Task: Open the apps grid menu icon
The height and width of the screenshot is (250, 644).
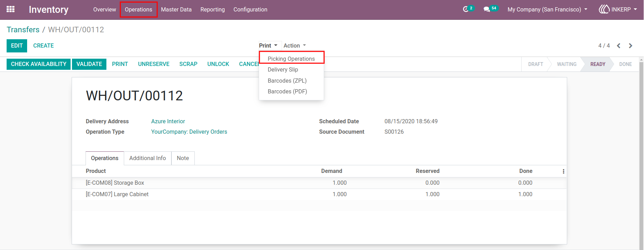Action: (x=10, y=9)
